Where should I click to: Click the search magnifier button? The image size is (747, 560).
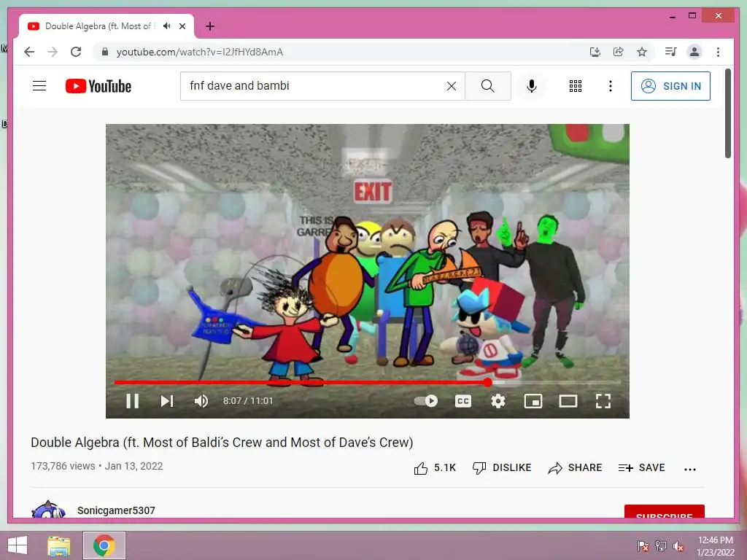point(488,86)
